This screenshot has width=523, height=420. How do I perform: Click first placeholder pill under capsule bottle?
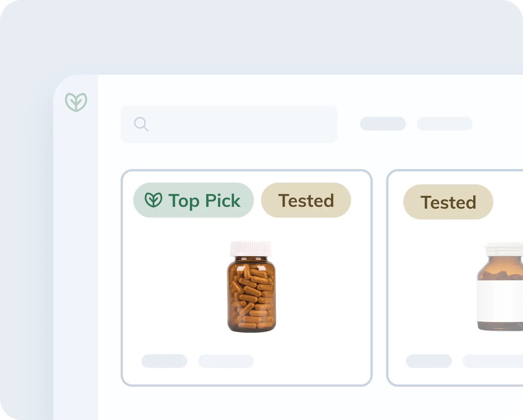pos(164,361)
